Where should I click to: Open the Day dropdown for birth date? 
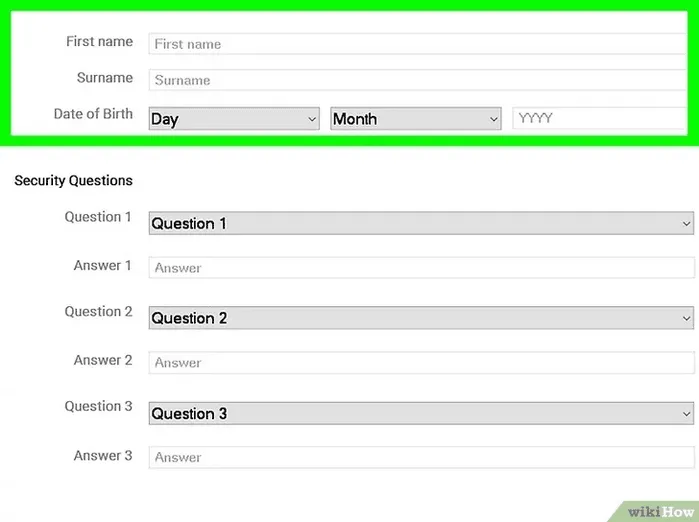pos(234,119)
